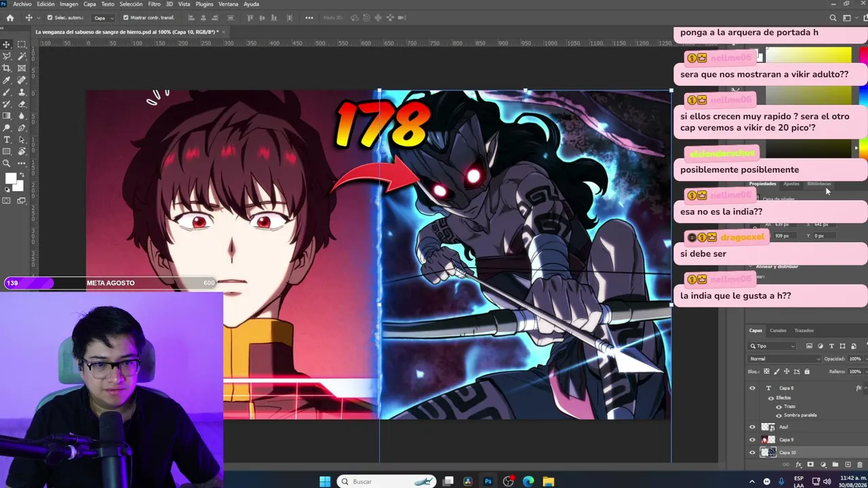Select the Magic Wand tool
Viewport: 868px width, 488px height.
[22, 56]
